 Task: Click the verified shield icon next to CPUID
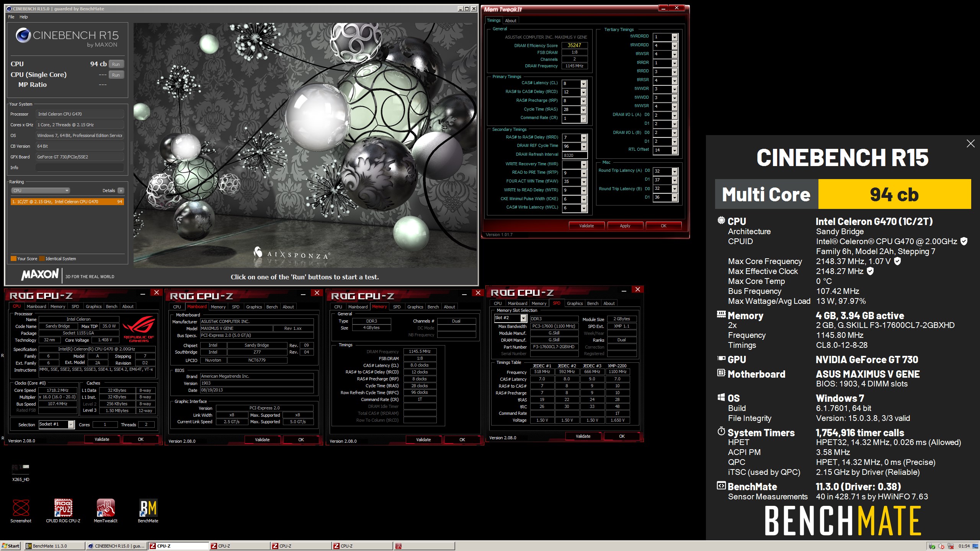[x=964, y=241]
